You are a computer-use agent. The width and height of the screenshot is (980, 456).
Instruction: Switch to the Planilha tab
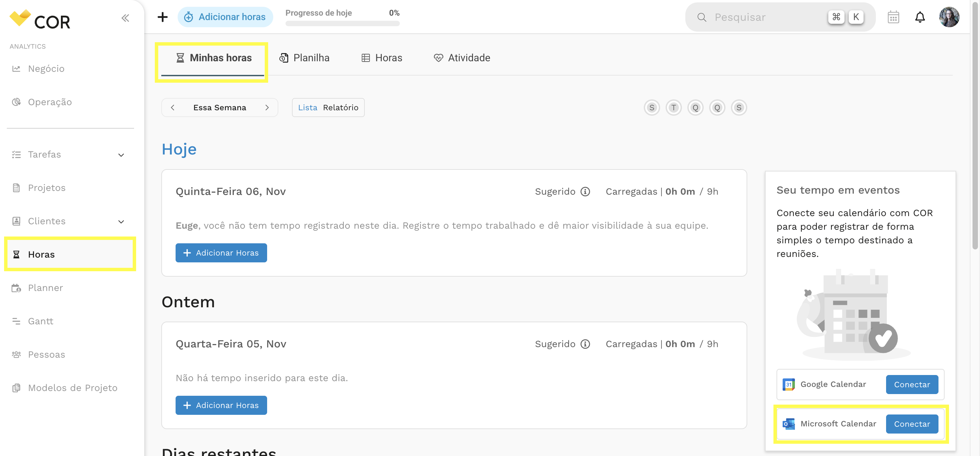coord(304,58)
